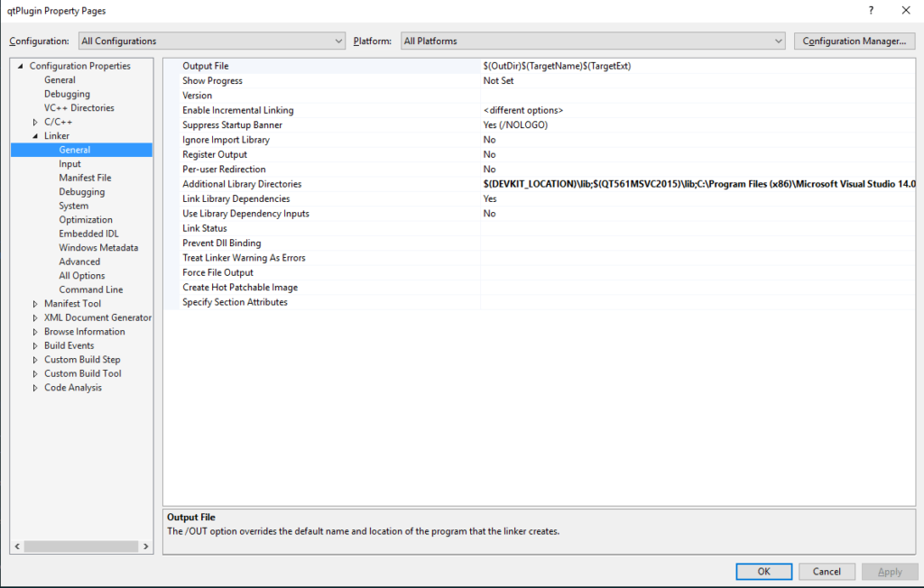Expand the C/C++ tree node
Screen dimensions: 924x588
pos(35,122)
